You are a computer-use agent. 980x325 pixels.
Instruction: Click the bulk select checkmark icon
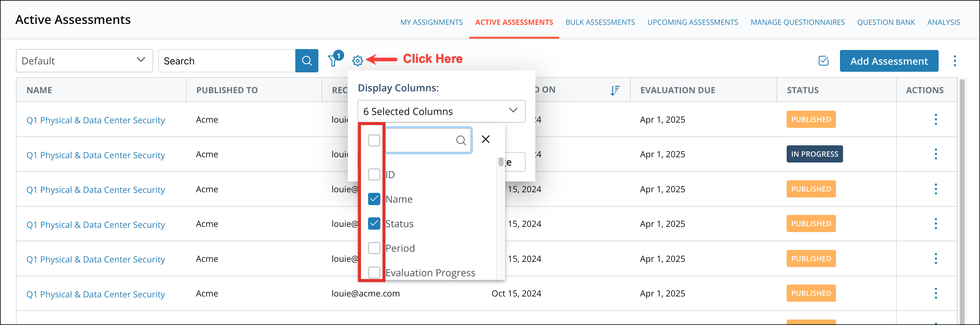coord(823,60)
